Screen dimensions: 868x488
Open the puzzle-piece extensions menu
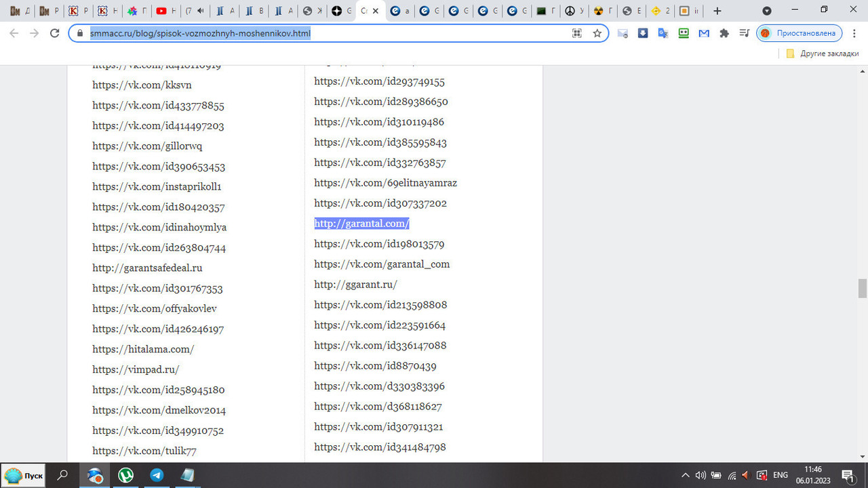[724, 33]
